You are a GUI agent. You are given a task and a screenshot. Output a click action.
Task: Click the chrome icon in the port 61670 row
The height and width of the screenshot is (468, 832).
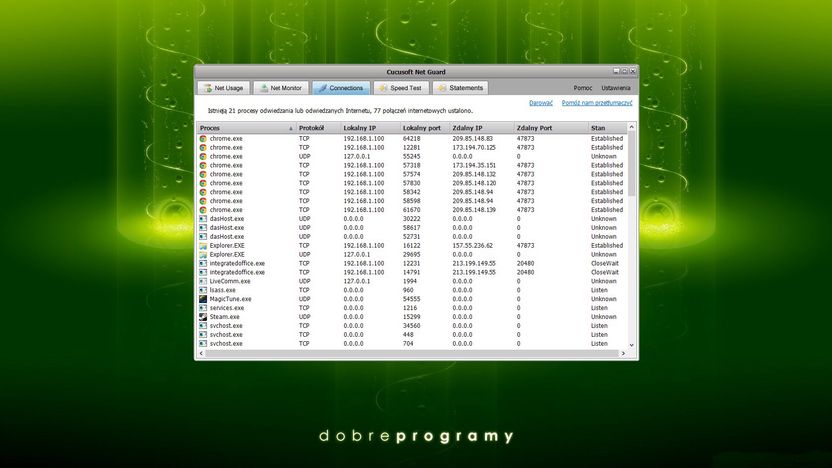point(203,210)
